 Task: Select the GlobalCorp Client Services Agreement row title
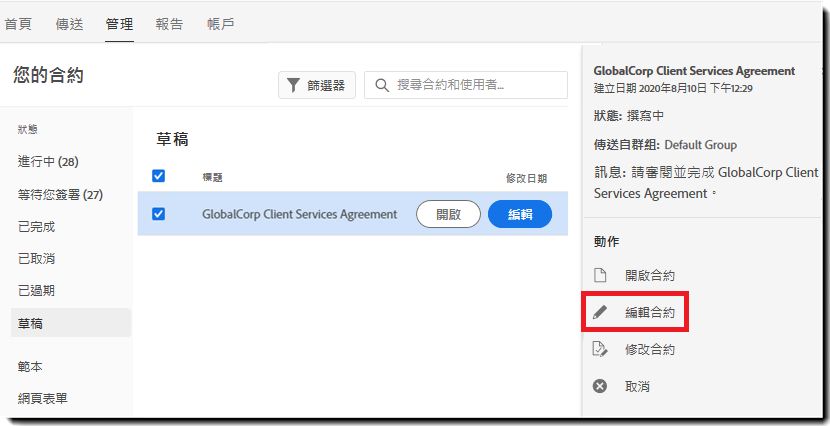tap(300, 214)
